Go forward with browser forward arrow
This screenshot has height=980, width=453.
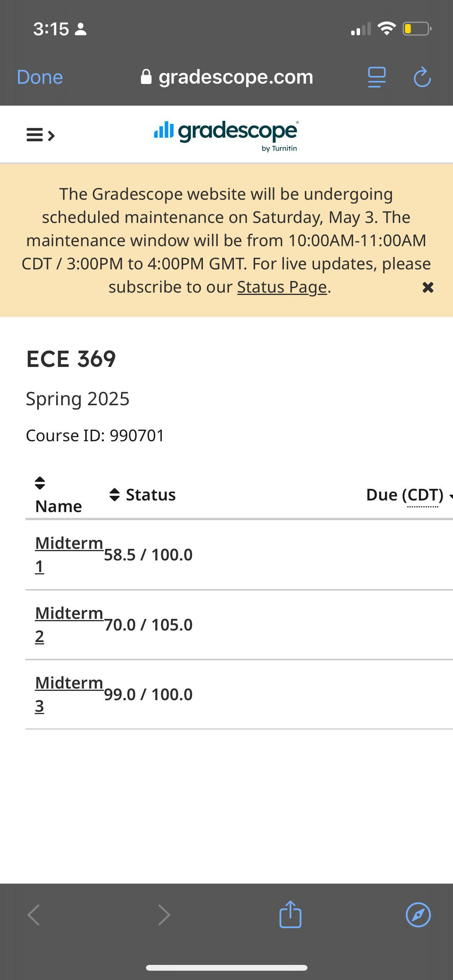tap(164, 915)
